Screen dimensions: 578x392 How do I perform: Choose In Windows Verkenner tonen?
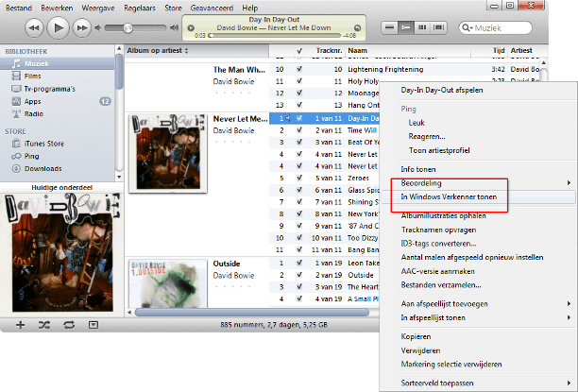pos(479,196)
